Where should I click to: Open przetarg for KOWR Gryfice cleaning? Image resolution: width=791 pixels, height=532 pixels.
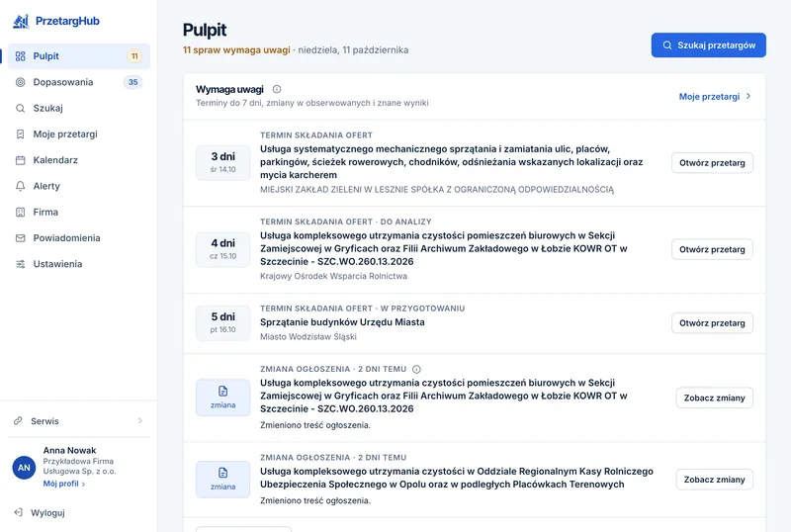click(712, 249)
